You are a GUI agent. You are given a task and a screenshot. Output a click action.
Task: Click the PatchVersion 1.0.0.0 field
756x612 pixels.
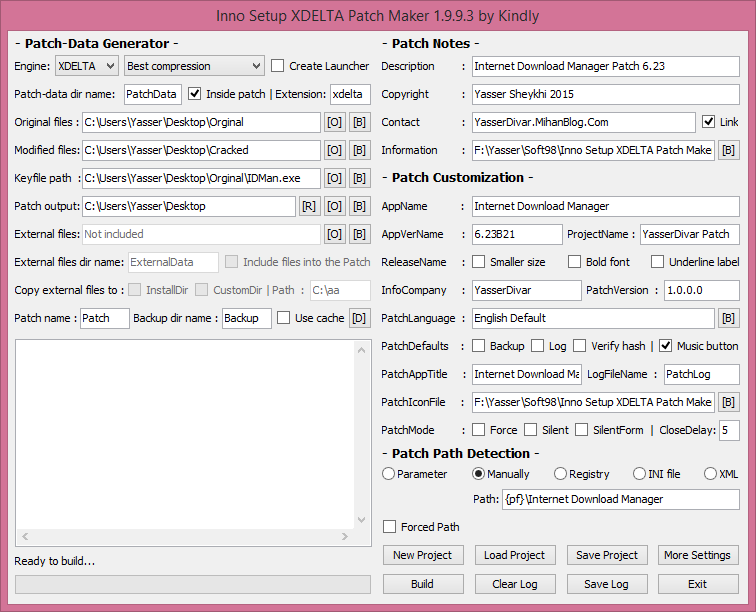(702, 290)
